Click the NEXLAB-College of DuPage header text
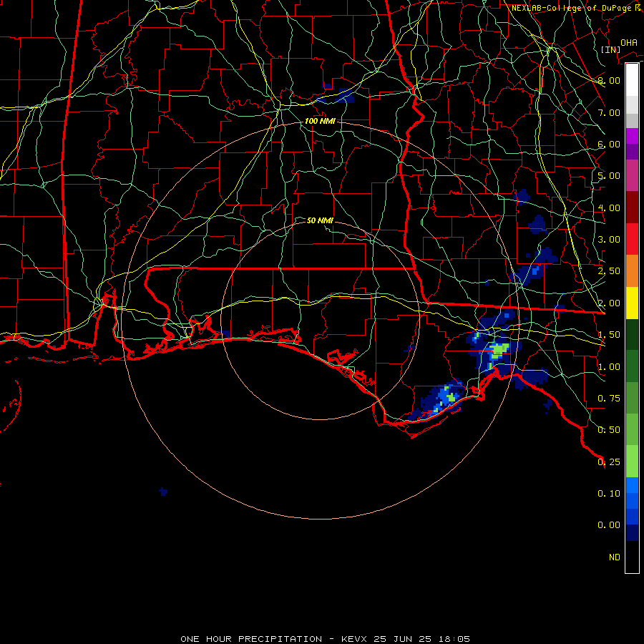The width and height of the screenshot is (644, 644). pos(571,8)
